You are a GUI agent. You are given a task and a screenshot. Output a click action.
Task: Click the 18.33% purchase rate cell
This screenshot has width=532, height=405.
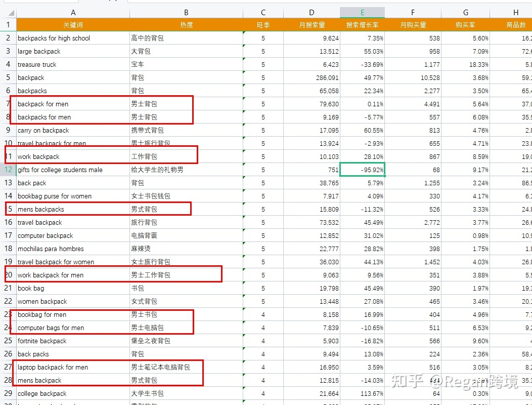tap(465, 64)
